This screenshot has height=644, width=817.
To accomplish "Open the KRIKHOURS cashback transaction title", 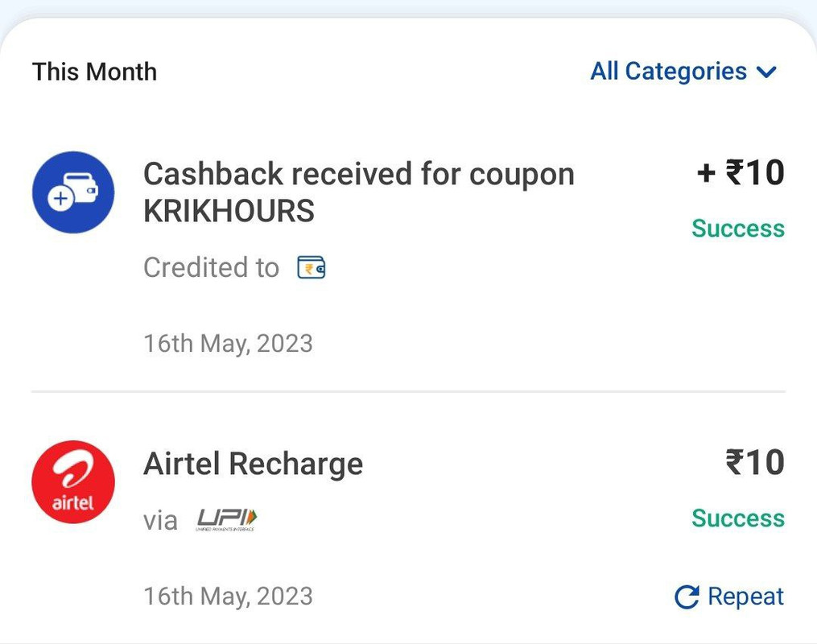I will 358,192.
